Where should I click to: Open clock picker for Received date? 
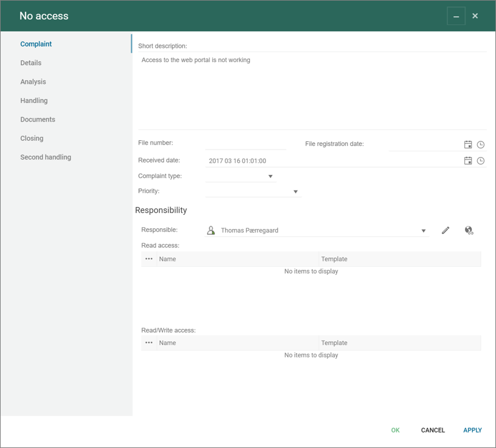click(480, 161)
